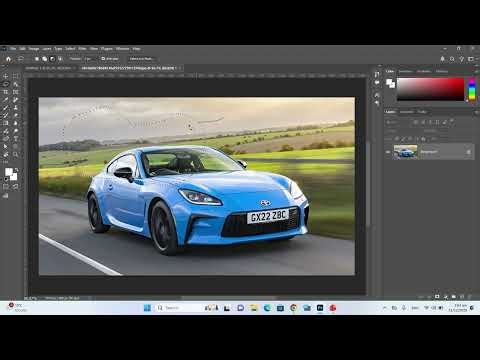Click the Select and Mask button
Viewport: 480px width, 360px height.
click(141, 59)
